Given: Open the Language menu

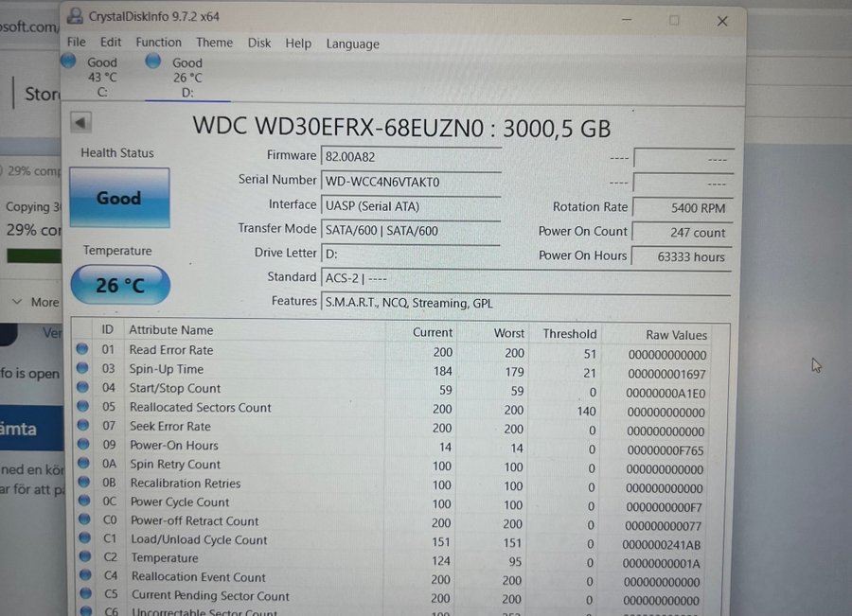Looking at the screenshot, I should (352, 44).
